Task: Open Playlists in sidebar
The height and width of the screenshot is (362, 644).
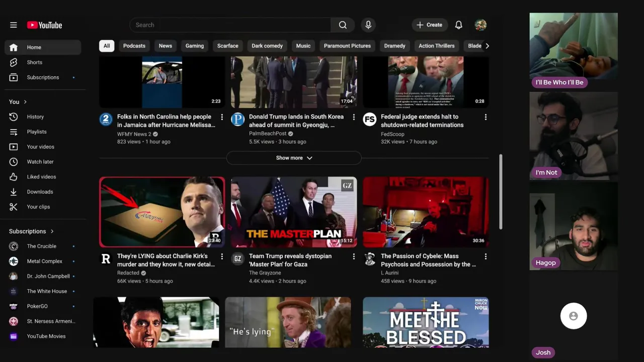Action: pyautogui.click(x=43, y=132)
